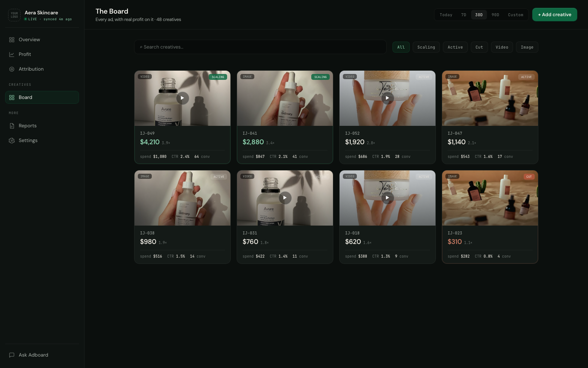Image resolution: width=588 pixels, height=368 pixels.
Task: Click the $980 profit value
Action: point(148,242)
